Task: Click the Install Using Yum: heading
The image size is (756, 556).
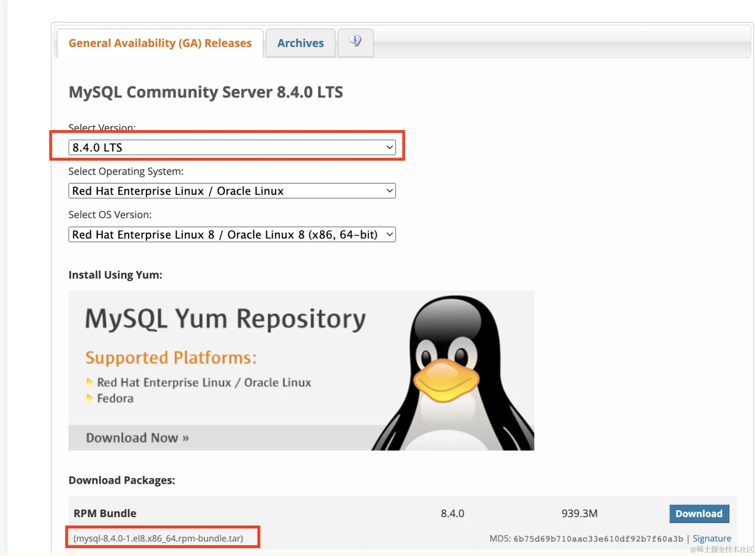Action: coord(115,275)
